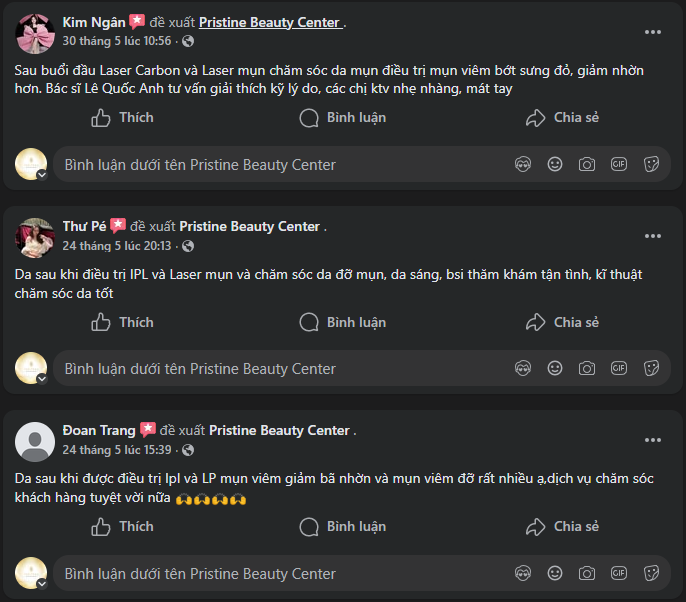Insert emoji in Đoan Trang post comment box
Image resolution: width=686 pixels, height=602 pixels.
555,573
